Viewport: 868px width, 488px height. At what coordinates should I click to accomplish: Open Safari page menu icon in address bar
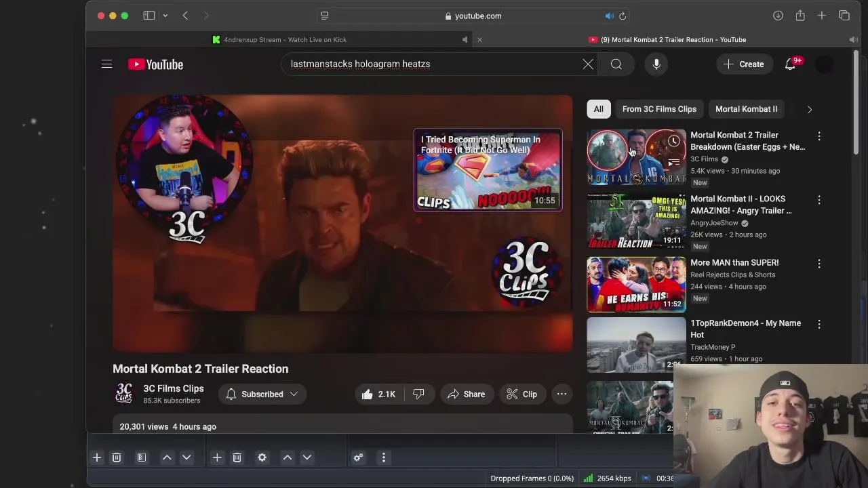click(x=325, y=16)
